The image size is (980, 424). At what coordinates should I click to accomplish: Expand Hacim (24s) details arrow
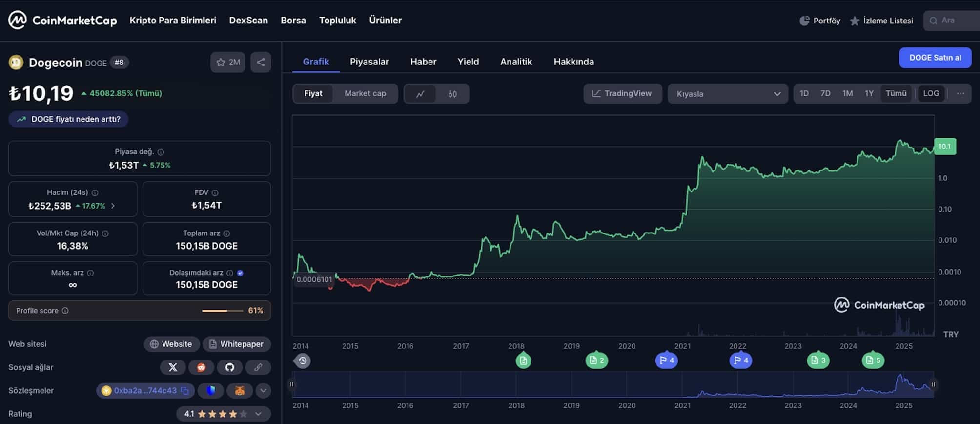[113, 206]
